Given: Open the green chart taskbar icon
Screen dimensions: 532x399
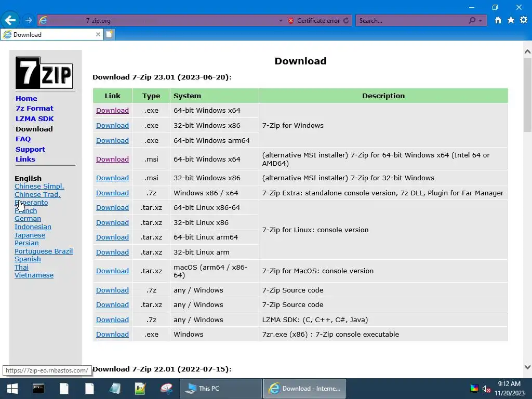Looking at the screenshot, I should click(x=140, y=389).
